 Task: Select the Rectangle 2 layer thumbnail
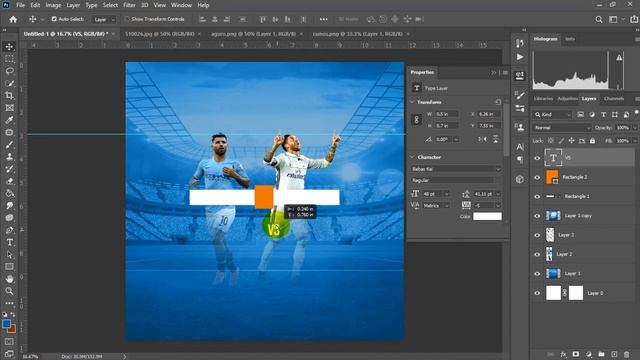[552, 178]
